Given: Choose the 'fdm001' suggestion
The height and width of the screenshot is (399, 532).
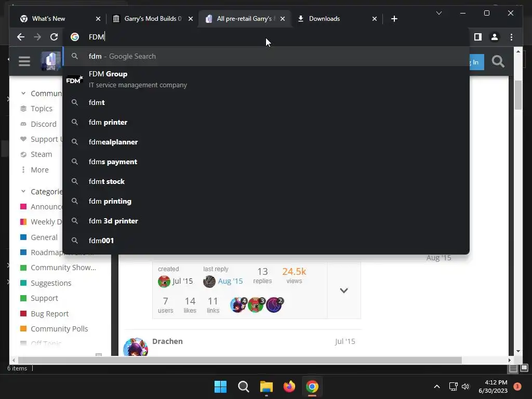Looking at the screenshot, I should (266, 240).
